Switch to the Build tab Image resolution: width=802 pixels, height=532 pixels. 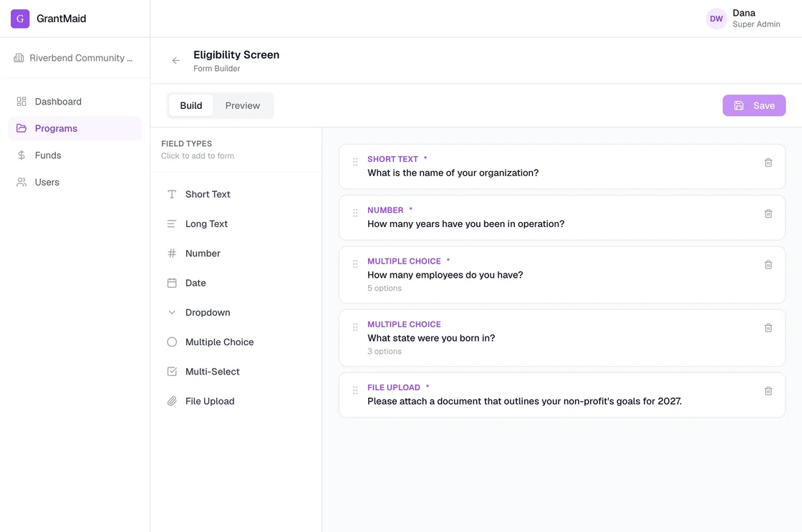pos(190,105)
